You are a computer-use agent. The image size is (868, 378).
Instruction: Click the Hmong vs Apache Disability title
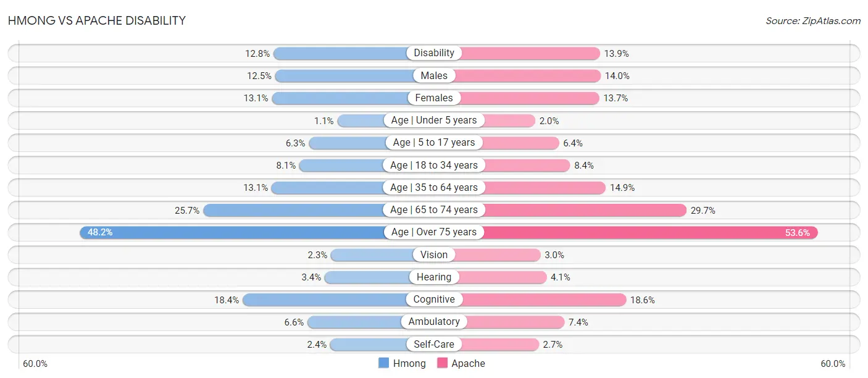[97, 20]
